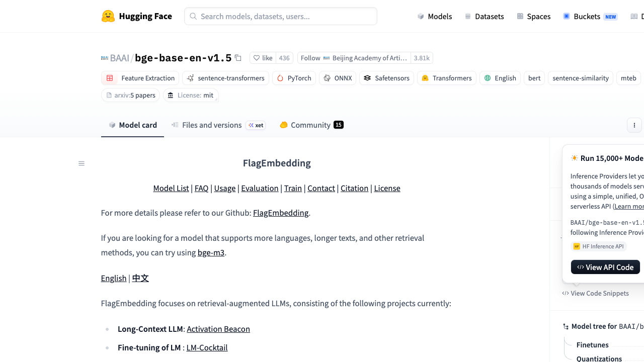644x362 pixels.
Task: Select the sentence-similarity tag
Action: (x=581, y=78)
